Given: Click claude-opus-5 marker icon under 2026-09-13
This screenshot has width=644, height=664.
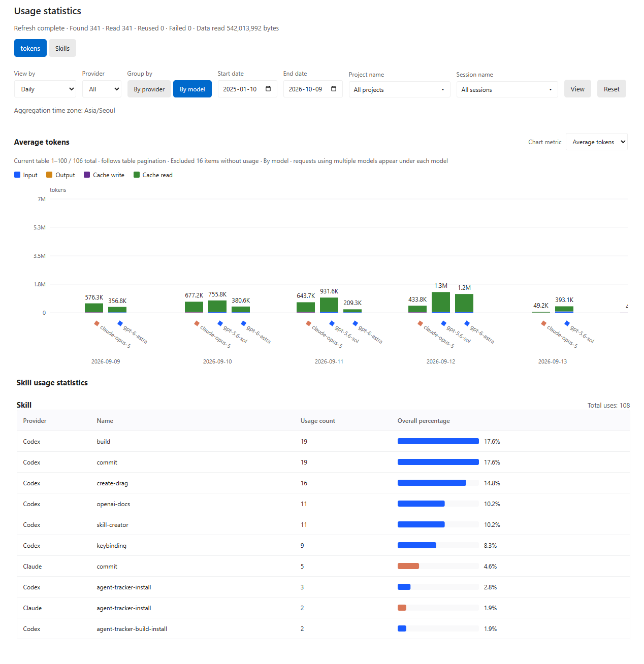Looking at the screenshot, I should [x=543, y=323].
